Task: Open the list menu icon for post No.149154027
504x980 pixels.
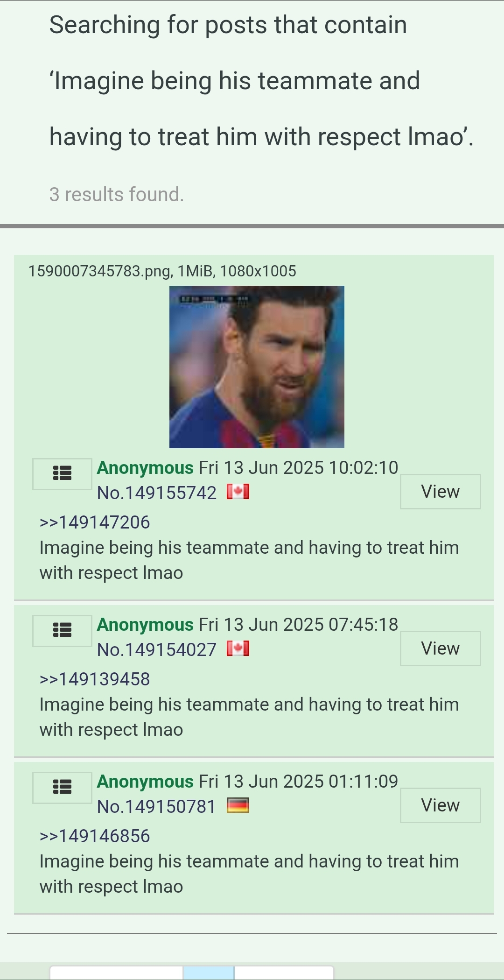Action: click(62, 630)
